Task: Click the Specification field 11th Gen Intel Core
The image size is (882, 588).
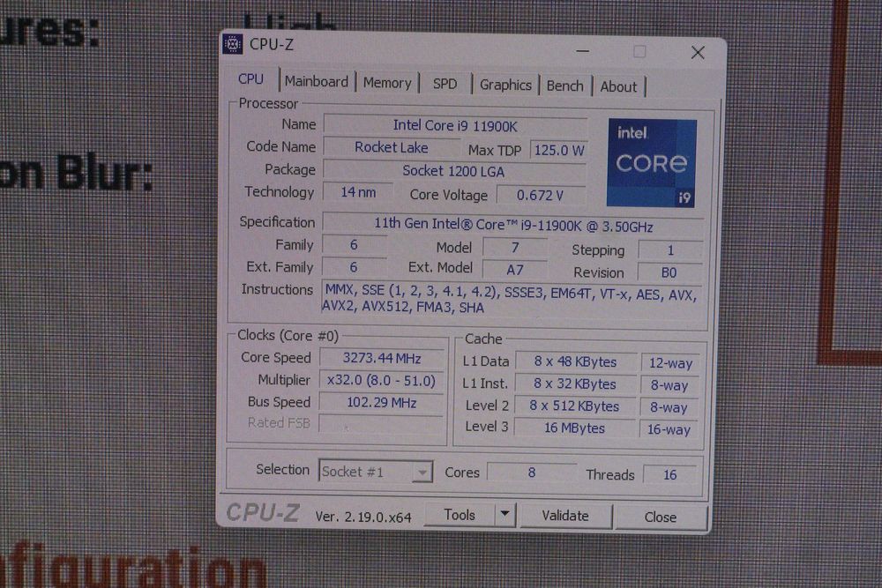Action: 513,226
